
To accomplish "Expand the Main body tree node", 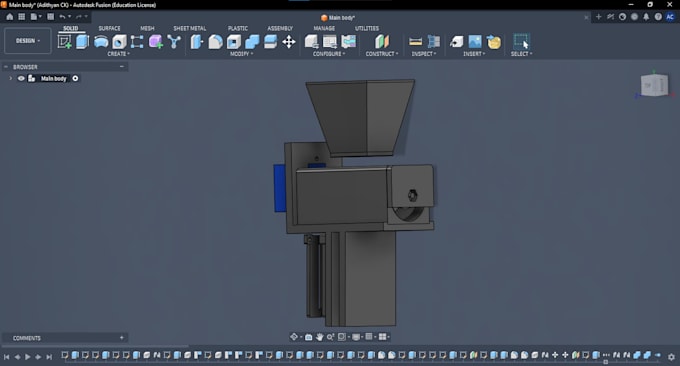I will [x=10, y=78].
